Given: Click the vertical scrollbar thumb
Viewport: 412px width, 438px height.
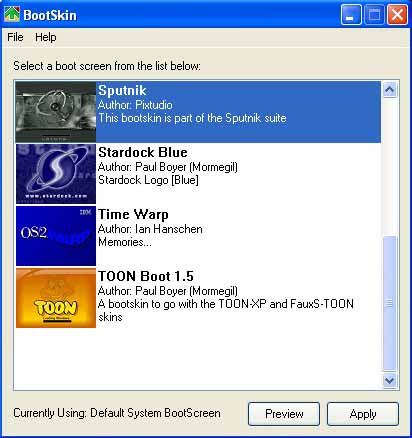Looking at the screenshot, I should 390,303.
